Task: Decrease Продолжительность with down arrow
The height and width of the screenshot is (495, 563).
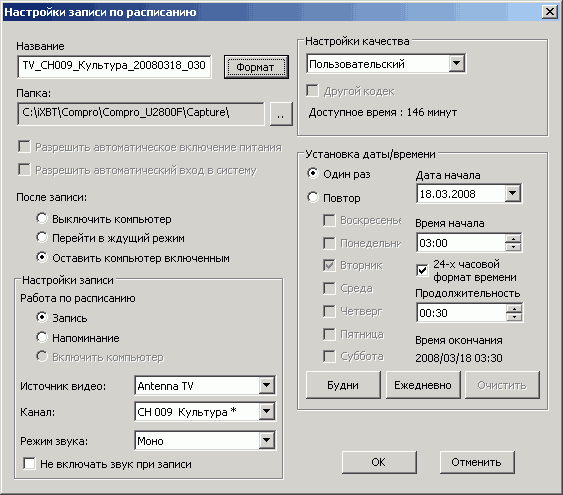Action: (x=515, y=317)
